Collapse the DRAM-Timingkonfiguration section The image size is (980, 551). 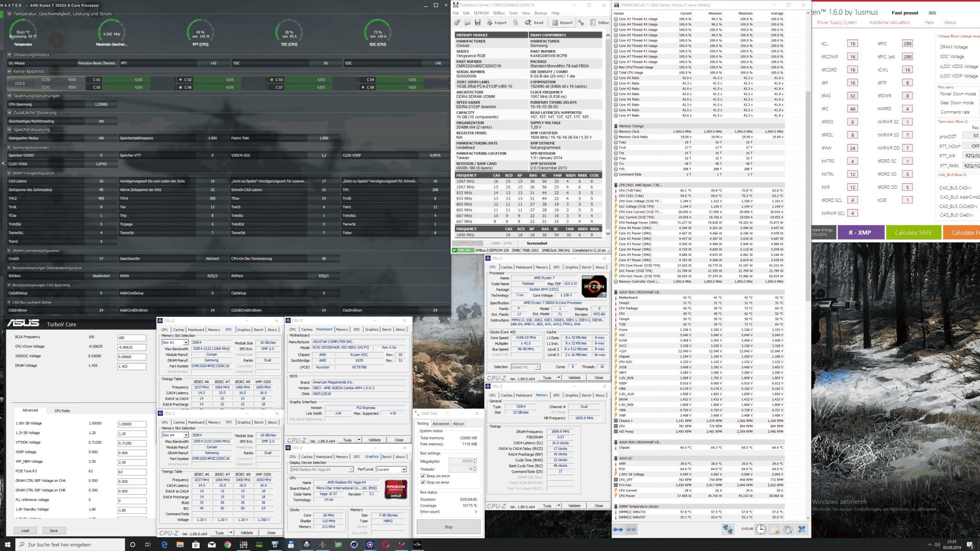10,173
